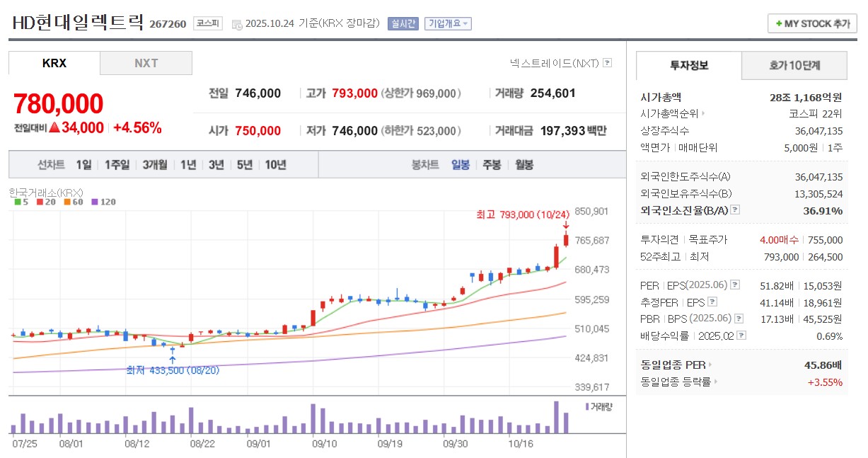Image resolution: width=868 pixels, height=458 pixels.
Task: Open the 외국인소진율(B/A) help icon
Action: tap(735, 211)
